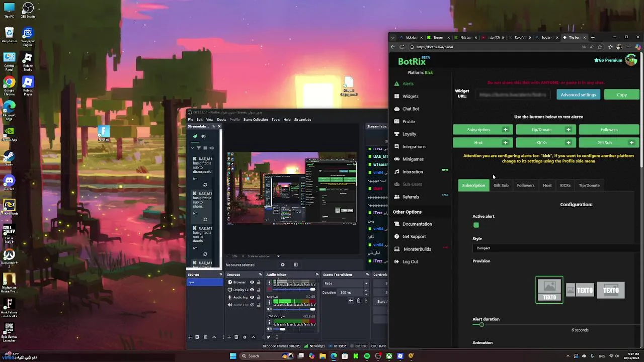Open source properties gear in OBS Sources dock
This screenshot has height=362, width=644.
click(x=245, y=337)
